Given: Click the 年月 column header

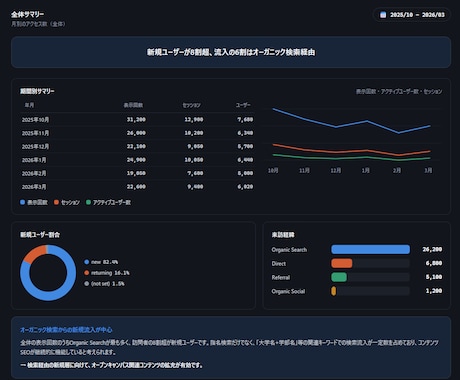Looking at the screenshot, I should [29, 105].
